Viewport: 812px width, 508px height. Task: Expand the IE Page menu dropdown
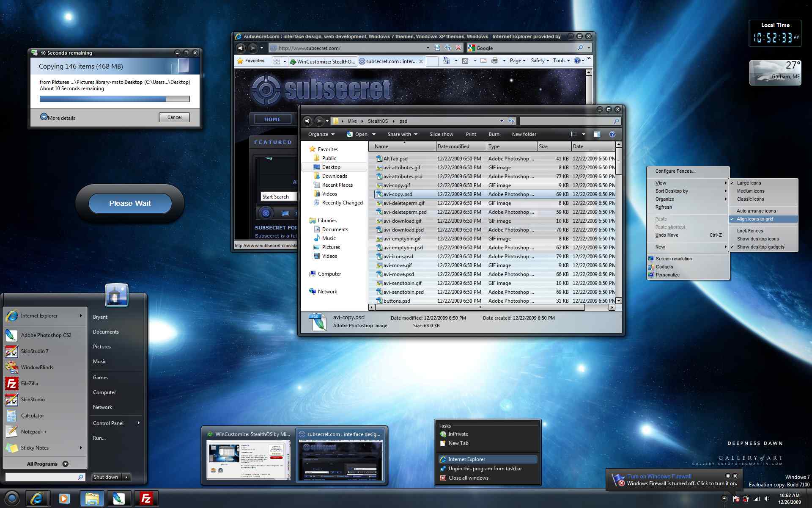518,61
